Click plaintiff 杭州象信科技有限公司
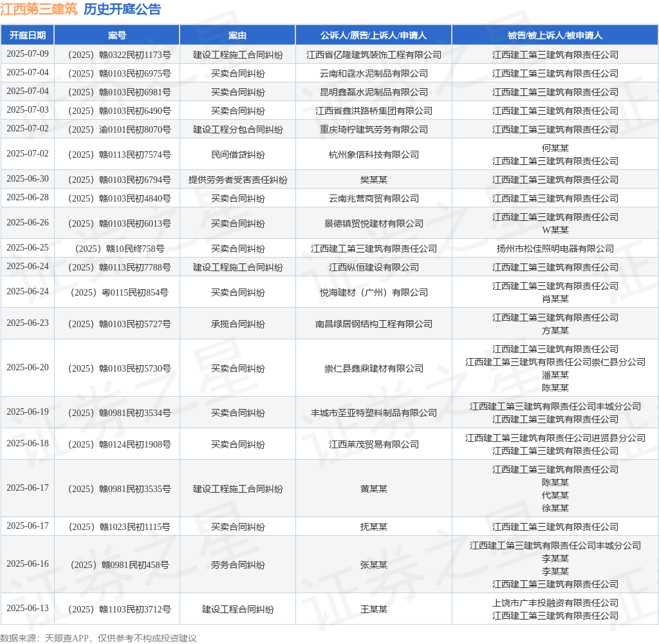Viewport: 659px width, 644px height. point(374,155)
